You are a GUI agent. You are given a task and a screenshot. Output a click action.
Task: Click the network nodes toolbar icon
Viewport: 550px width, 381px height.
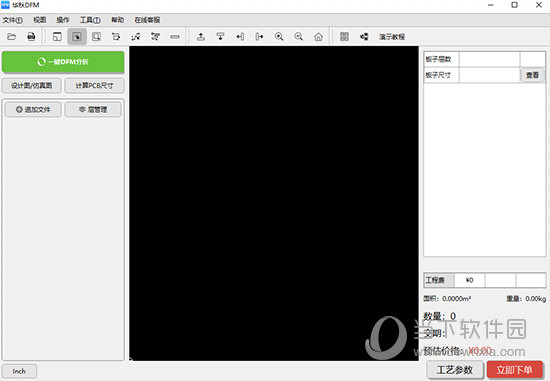point(155,36)
